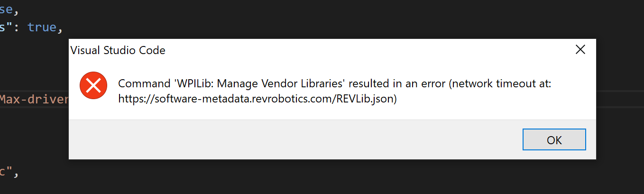
Task: Click the gray footer left of OK
Action: (294, 139)
